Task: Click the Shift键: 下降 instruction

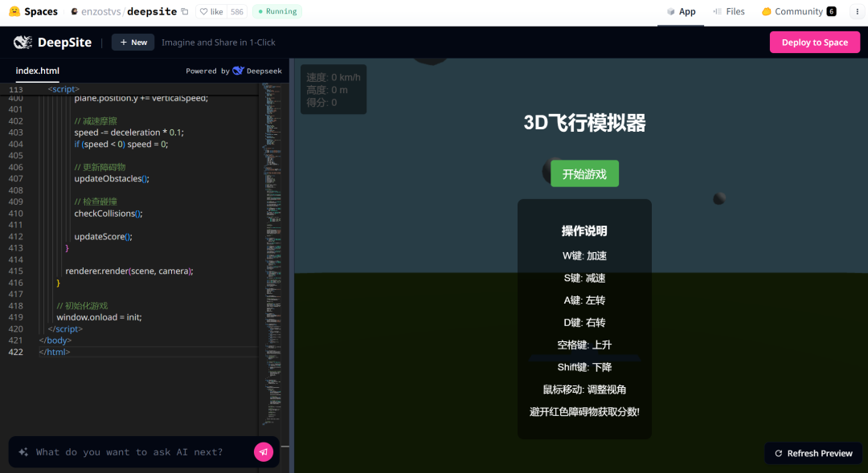Action: click(584, 367)
